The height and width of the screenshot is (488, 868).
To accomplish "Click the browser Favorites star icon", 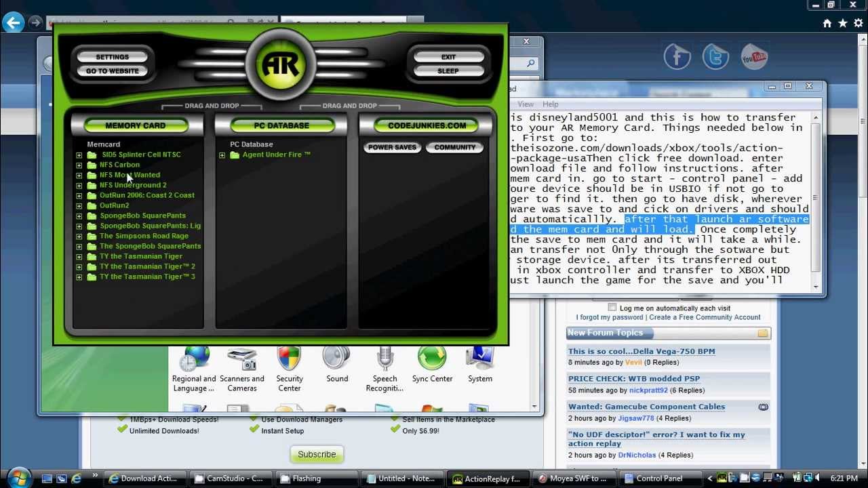I will coord(843,23).
